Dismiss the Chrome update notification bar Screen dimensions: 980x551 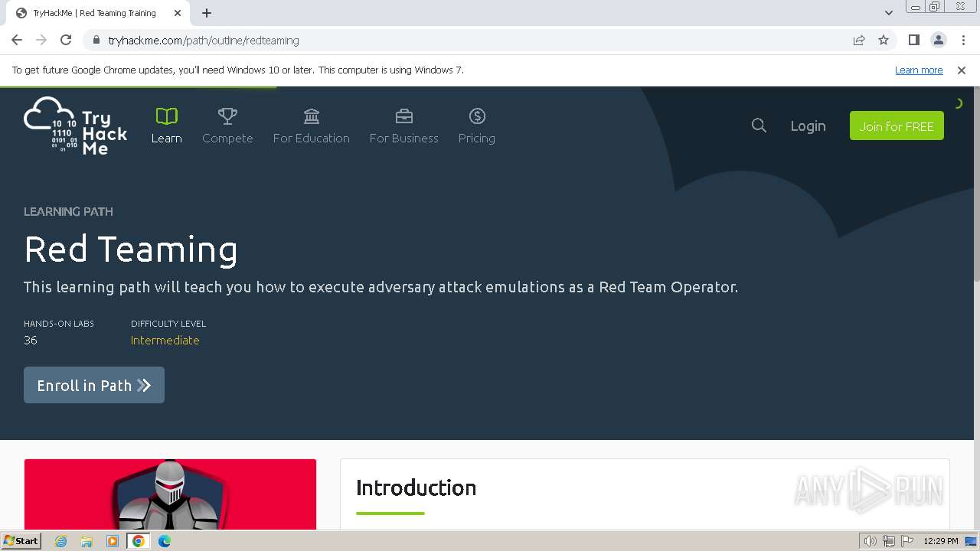pyautogui.click(x=962, y=70)
